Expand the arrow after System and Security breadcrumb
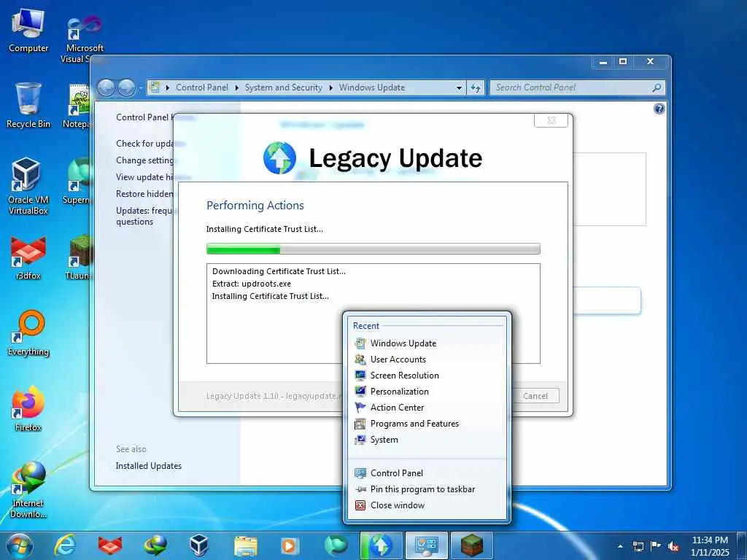Image resolution: width=747 pixels, height=560 pixels. pos(330,87)
